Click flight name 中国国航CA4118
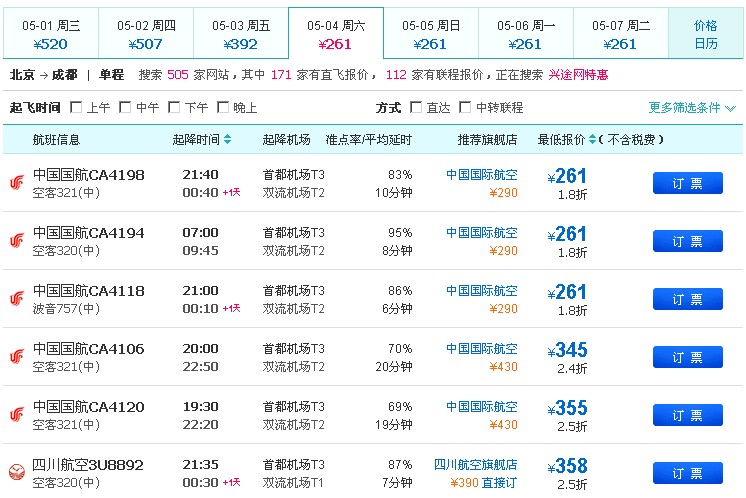 tap(88, 291)
